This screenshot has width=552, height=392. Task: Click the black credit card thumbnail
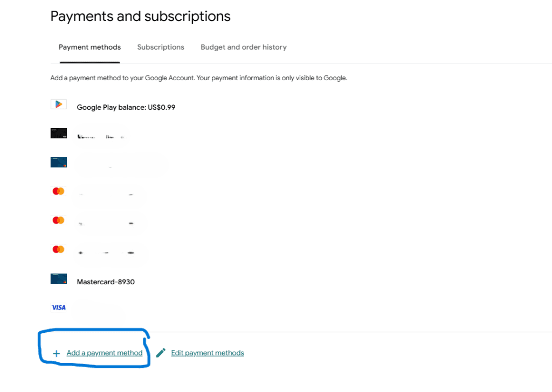pos(58,133)
